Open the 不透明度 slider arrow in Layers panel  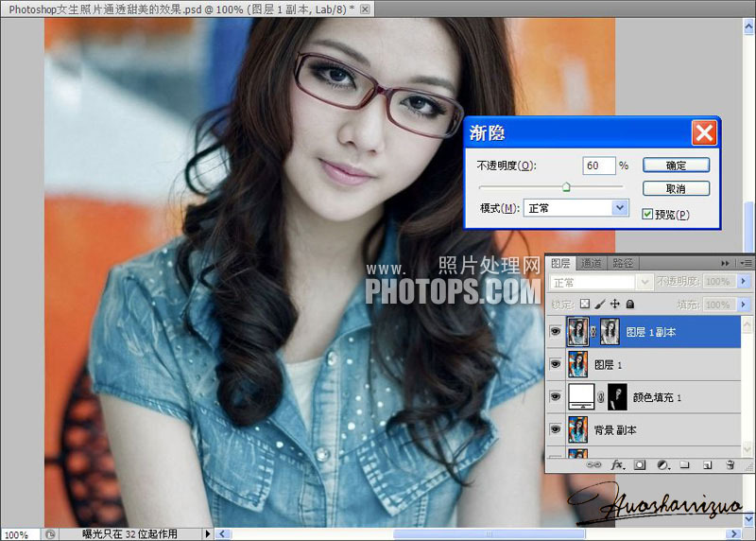click(x=743, y=281)
